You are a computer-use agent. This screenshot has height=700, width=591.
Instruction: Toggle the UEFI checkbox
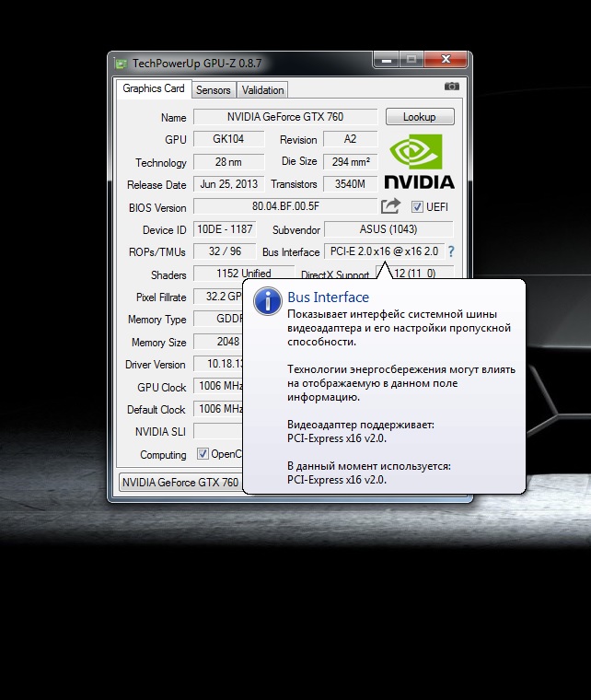(417, 206)
